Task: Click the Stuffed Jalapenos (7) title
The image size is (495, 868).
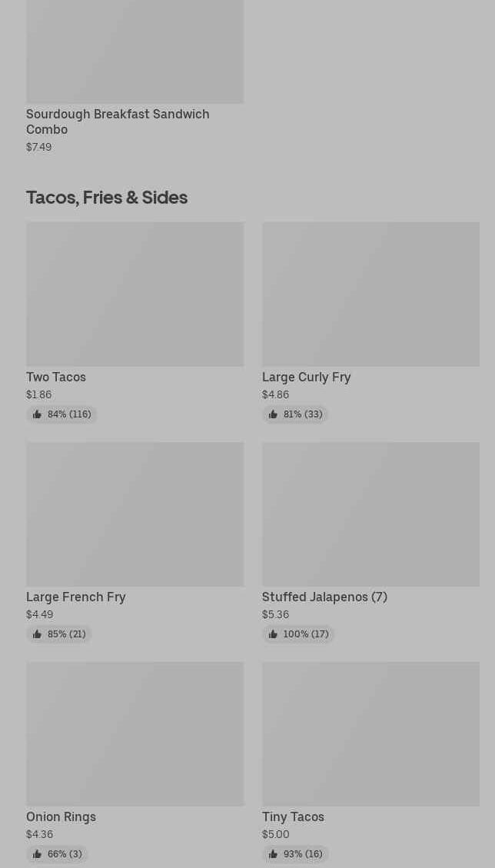Action: click(x=324, y=597)
